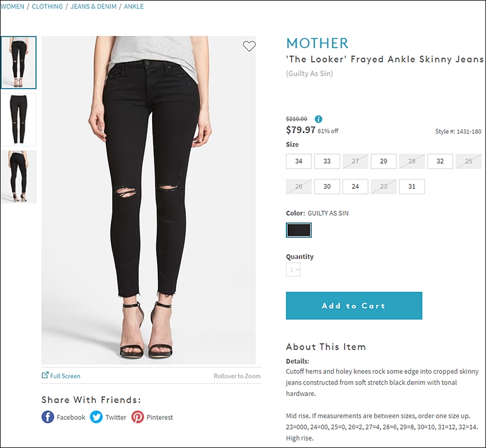This screenshot has width=486, height=448.
Task: Open Full Screen image view
Action: click(x=61, y=376)
